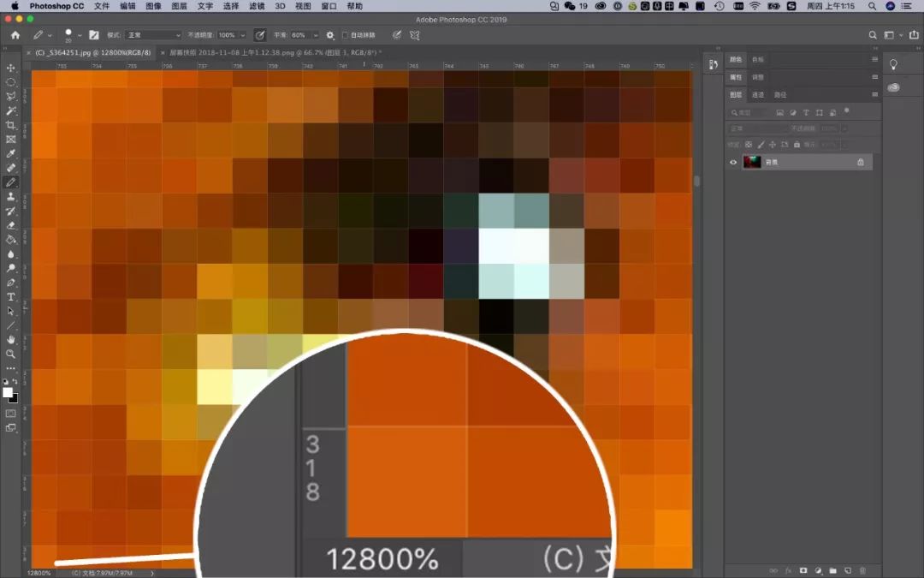Open the blending Mode dropdown

click(152, 35)
